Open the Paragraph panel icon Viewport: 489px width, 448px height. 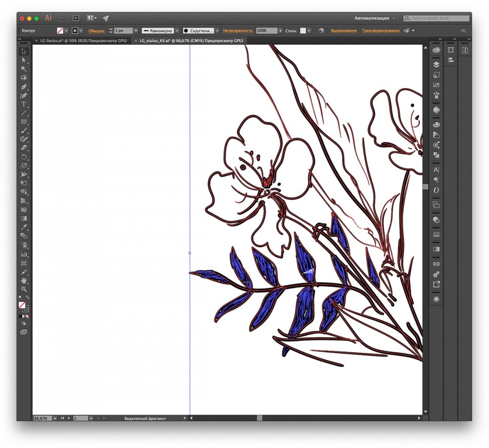coord(436,180)
